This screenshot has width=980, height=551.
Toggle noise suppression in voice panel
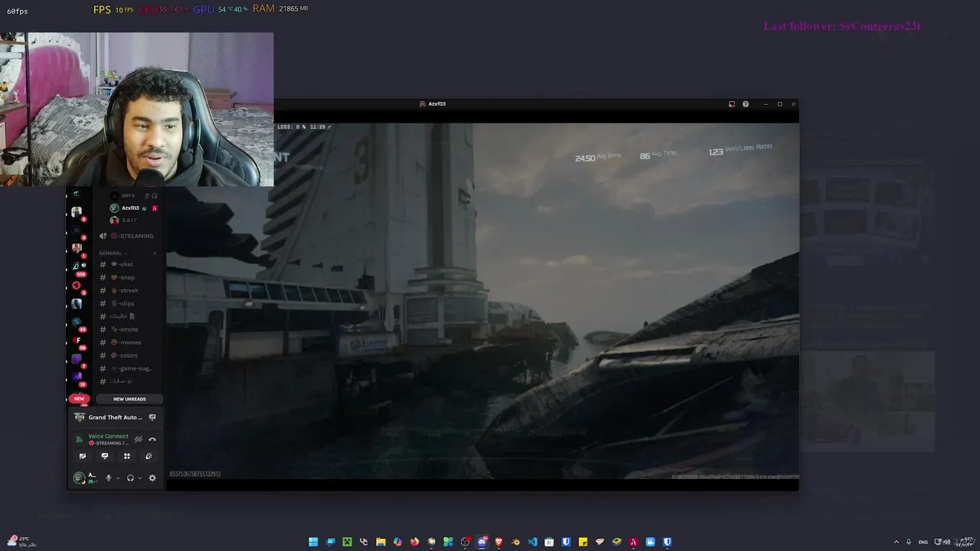(x=139, y=439)
